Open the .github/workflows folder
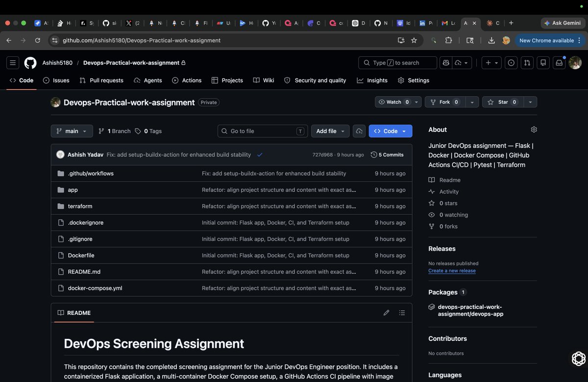This screenshot has width=588, height=382. [x=91, y=173]
